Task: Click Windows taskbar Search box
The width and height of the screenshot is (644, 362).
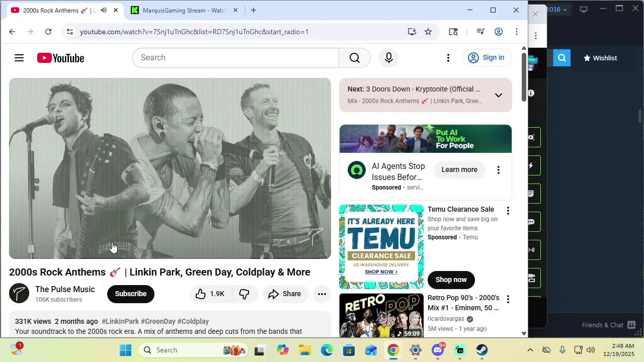Action: click(193, 350)
